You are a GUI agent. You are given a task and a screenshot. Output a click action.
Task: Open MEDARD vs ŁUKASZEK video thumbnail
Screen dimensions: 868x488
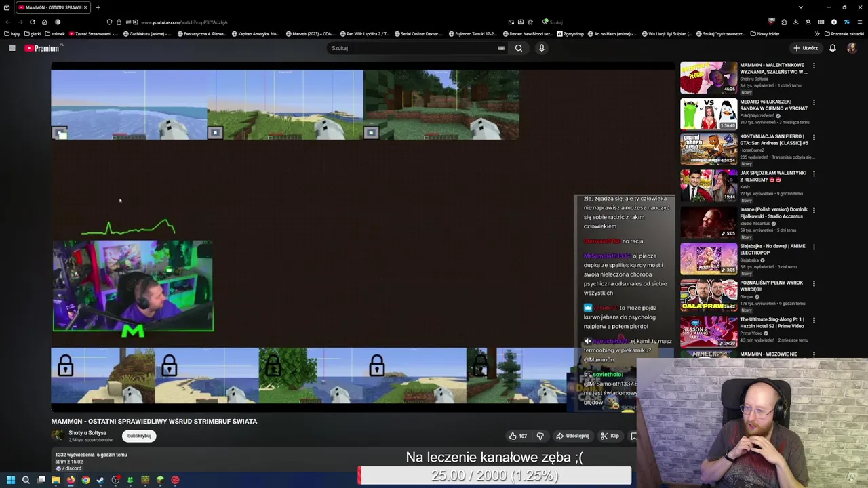[709, 114]
